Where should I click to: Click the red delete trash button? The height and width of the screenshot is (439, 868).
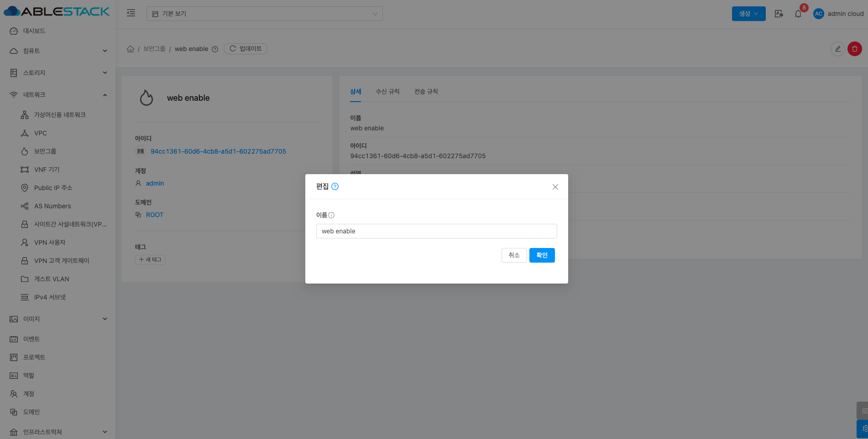[855, 49]
